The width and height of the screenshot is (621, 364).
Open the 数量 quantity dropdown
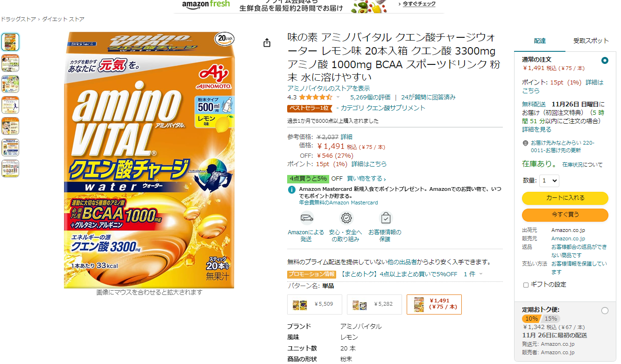click(549, 181)
